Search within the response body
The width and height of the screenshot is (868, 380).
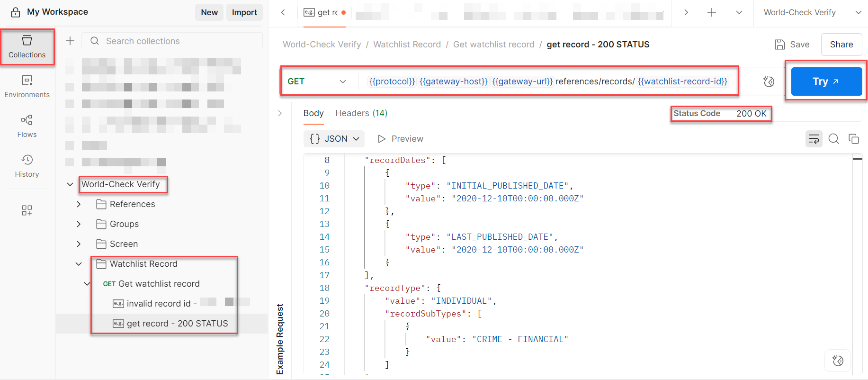click(x=834, y=139)
